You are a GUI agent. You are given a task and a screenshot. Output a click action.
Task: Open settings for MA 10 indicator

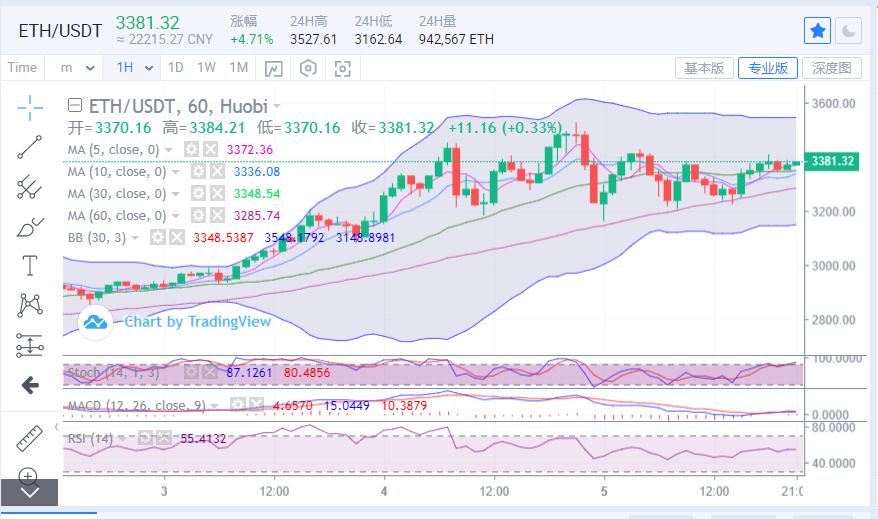(x=198, y=171)
